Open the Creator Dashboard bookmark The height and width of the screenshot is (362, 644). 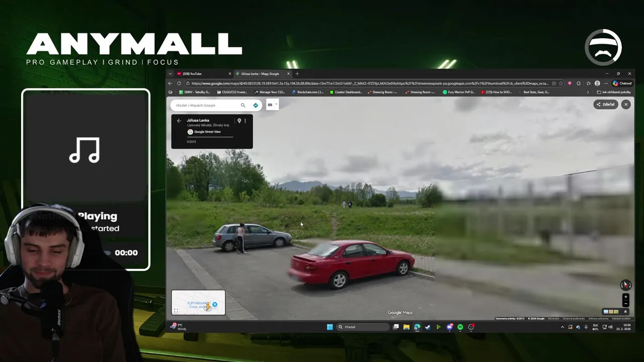346,92
